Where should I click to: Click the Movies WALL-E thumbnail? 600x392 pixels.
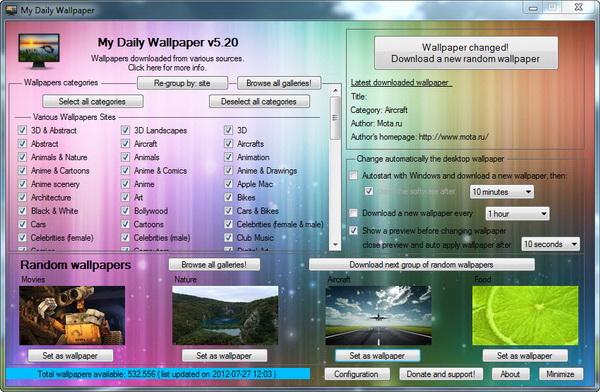click(x=72, y=315)
